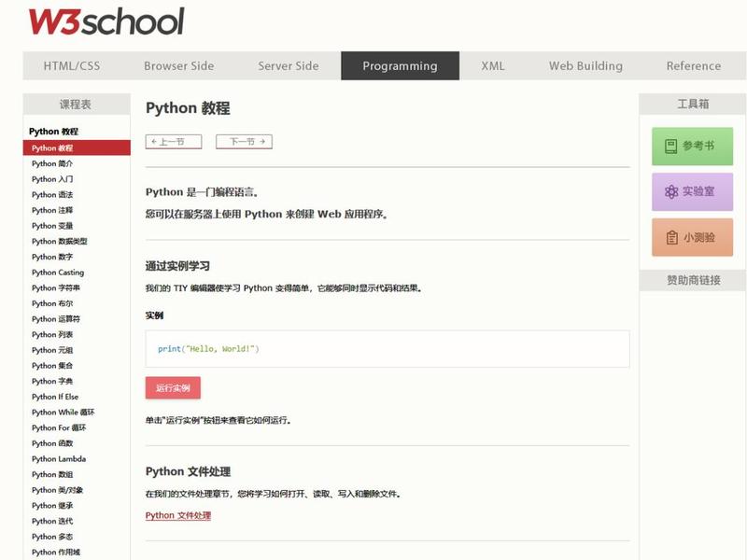This screenshot has width=747, height=560.
Task: Open Python 多态 in the sidebar
Action: coord(52,537)
